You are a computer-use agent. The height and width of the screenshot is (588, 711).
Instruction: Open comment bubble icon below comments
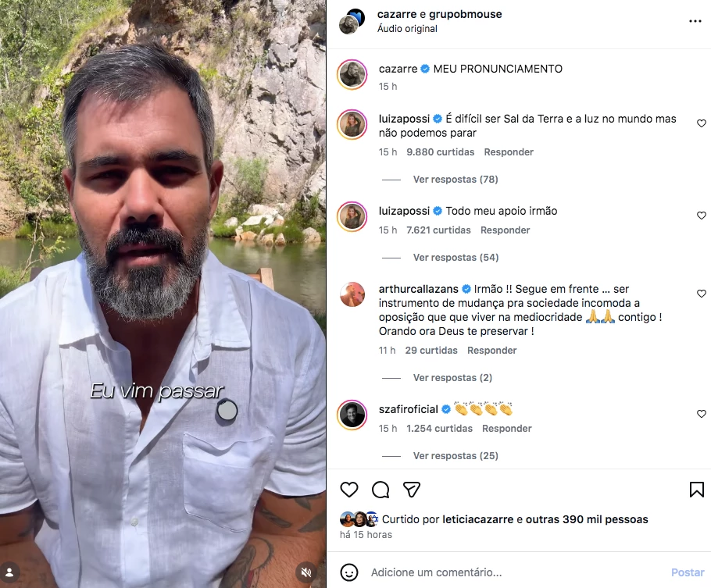coord(381,490)
